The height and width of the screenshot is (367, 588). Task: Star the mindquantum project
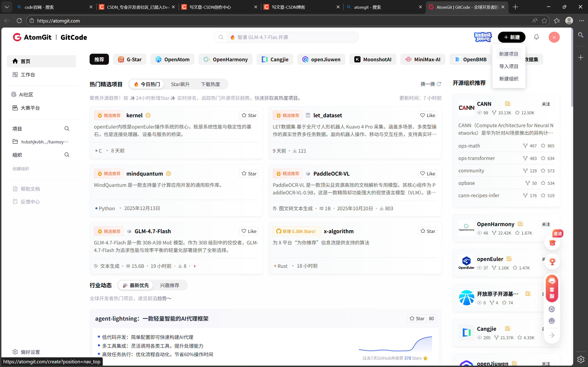pyautogui.click(x=249, y=174)
